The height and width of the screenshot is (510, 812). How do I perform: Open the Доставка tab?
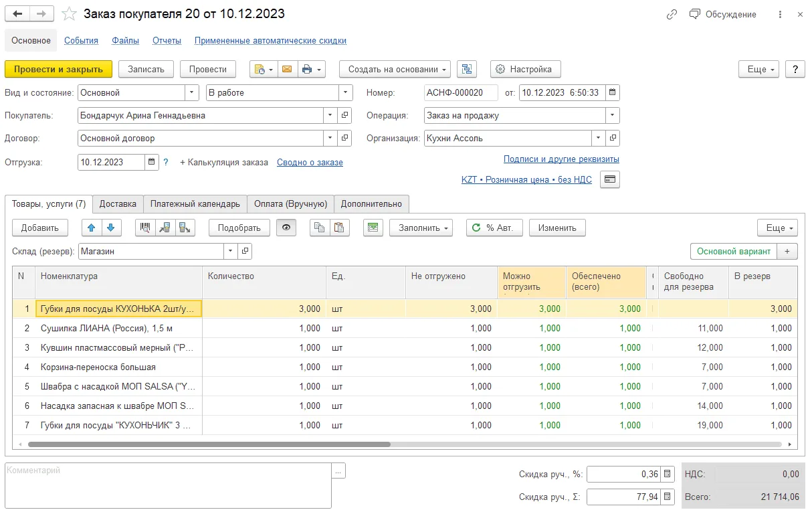tap(118, 203)
